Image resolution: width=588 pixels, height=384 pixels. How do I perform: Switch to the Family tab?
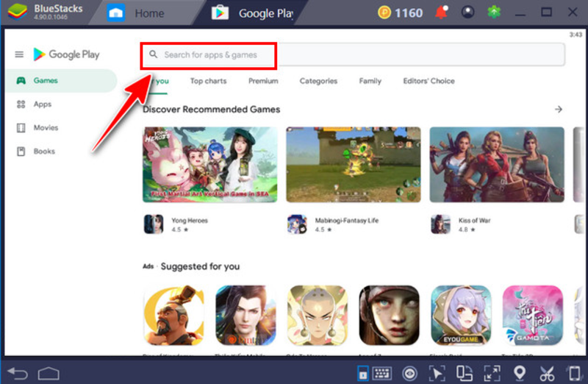tap(370, 81)
